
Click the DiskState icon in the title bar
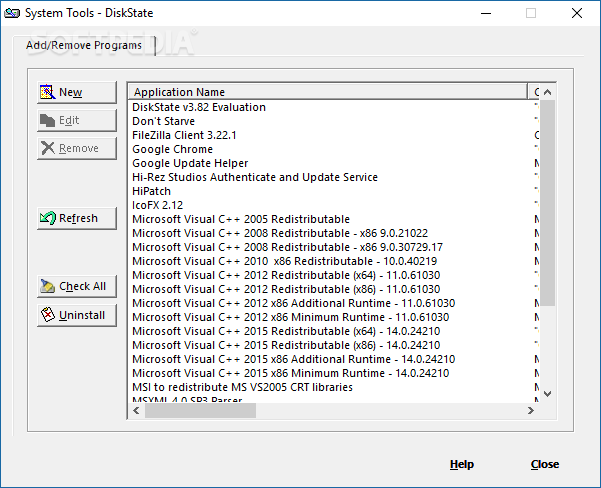click(x=12, y=13)
